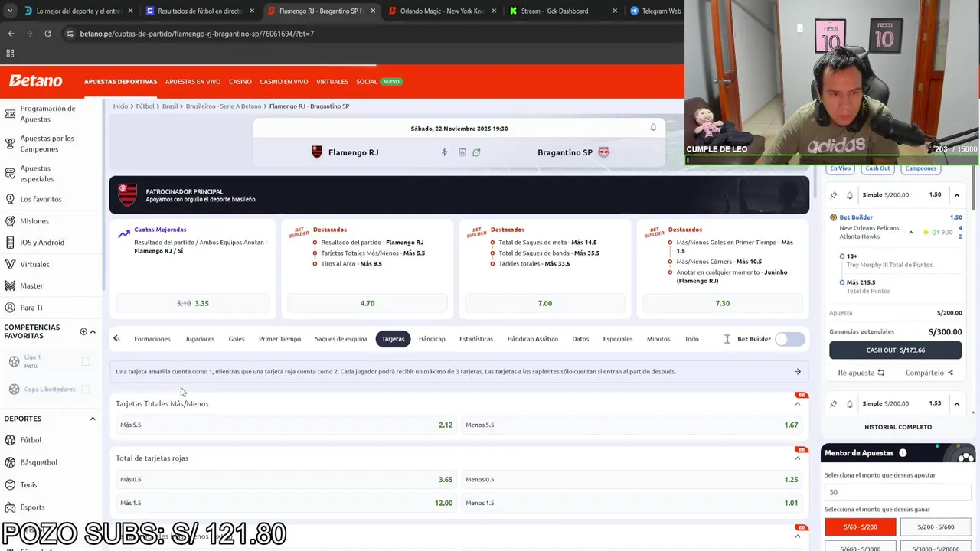980x551 pixels.
Task: Open Virtuales sidebar icon
Action: pos(10,264)
